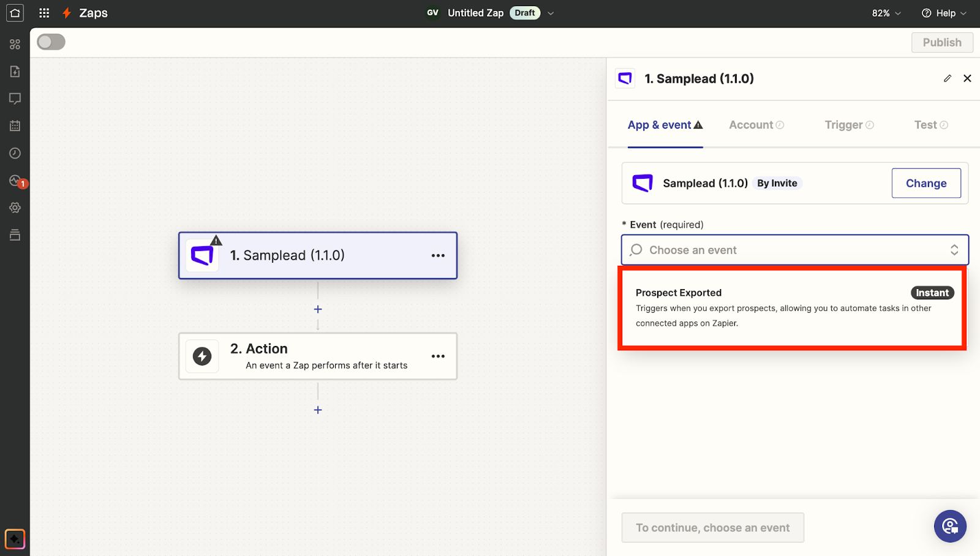Screen dimensions: 980x556
Task: Click the 1. Samplead (1.1.0) panel title
Action: click(699, 78)
